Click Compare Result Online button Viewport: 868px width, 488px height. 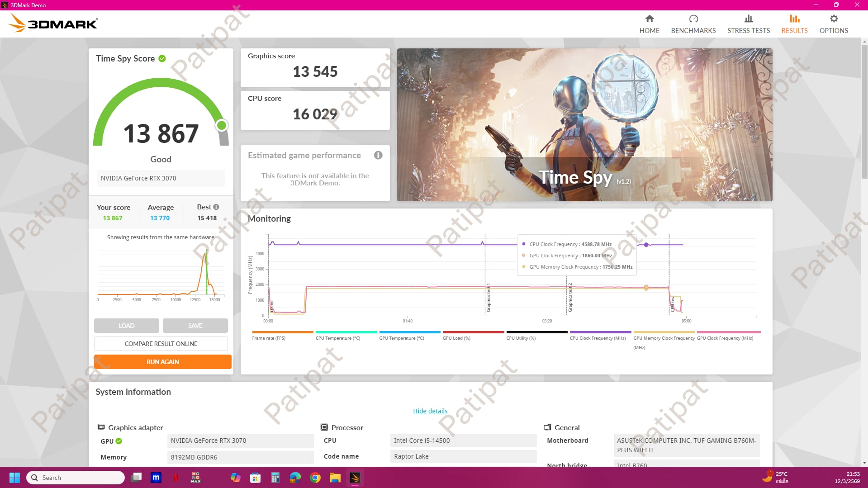click(161, 344)
